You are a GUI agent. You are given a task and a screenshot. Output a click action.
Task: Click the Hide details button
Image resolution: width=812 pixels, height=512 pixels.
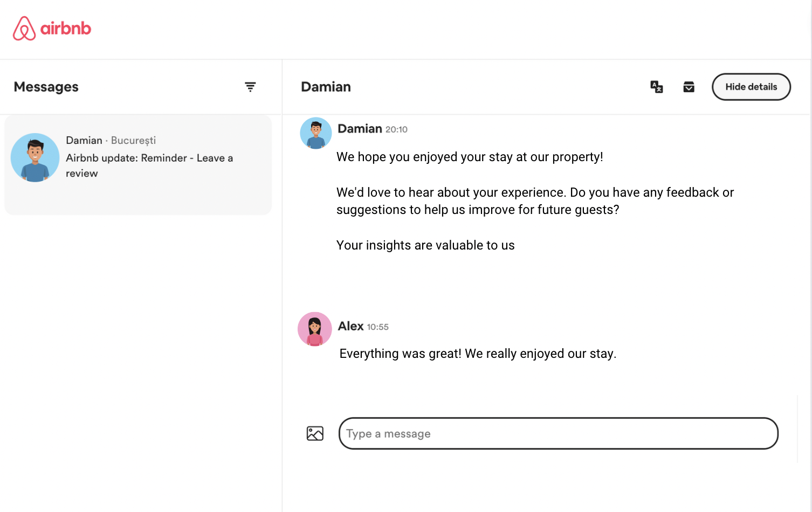click(x=751, y=87)
